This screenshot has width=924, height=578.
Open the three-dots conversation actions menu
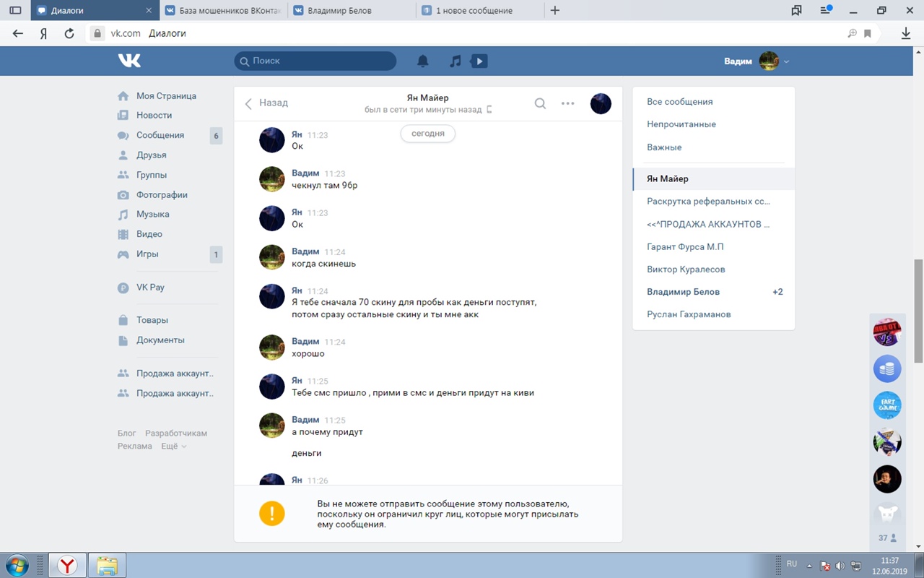[568, 103]
